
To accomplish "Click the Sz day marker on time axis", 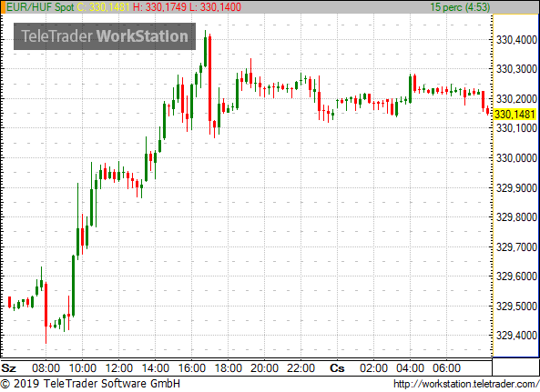I will [8, 368].
